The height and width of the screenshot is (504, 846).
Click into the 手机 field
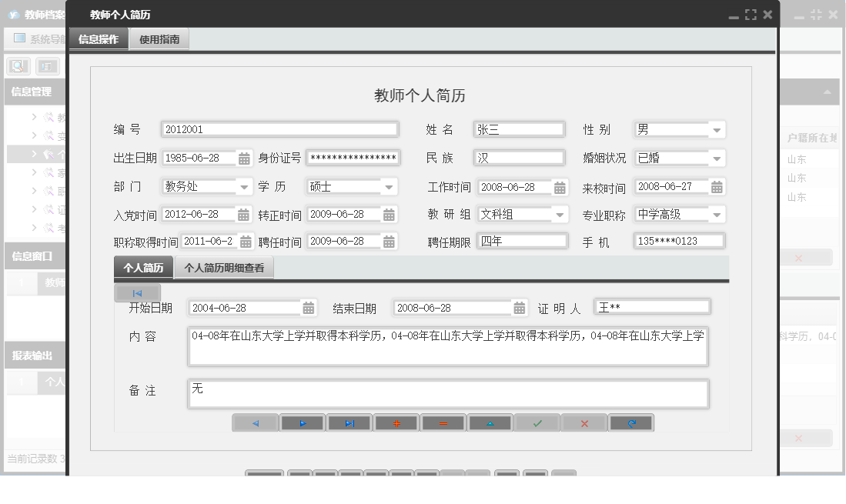pyautogui.click(x=679, y=241)
